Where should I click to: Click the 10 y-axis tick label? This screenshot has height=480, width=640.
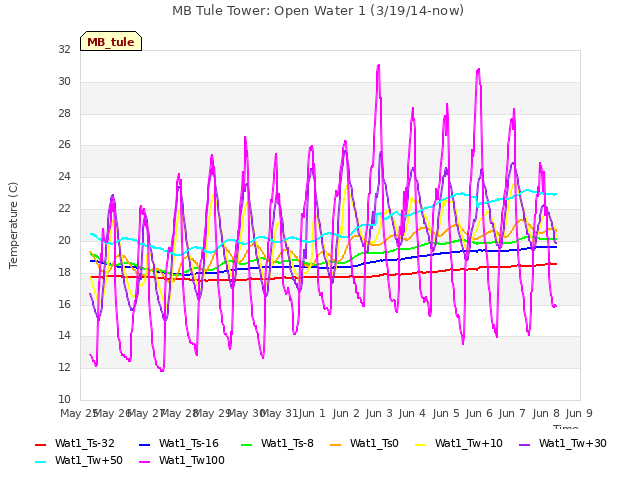click(64, 399)
